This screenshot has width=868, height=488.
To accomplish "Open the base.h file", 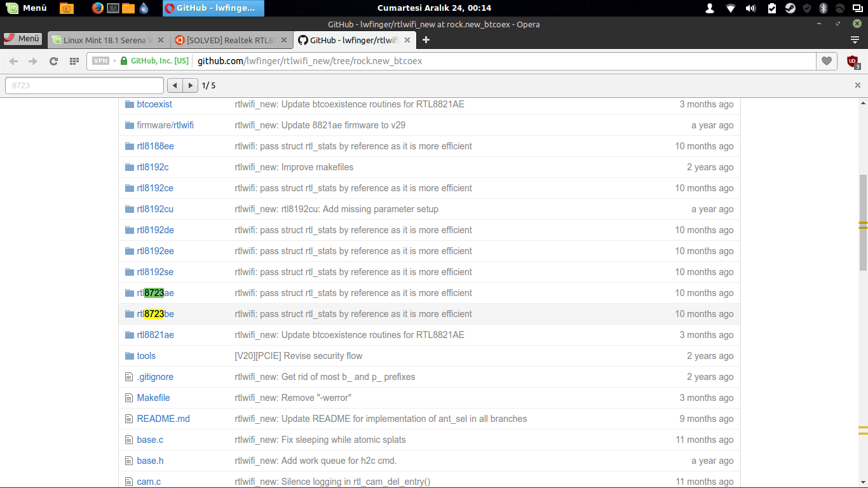I will (150, 461).
